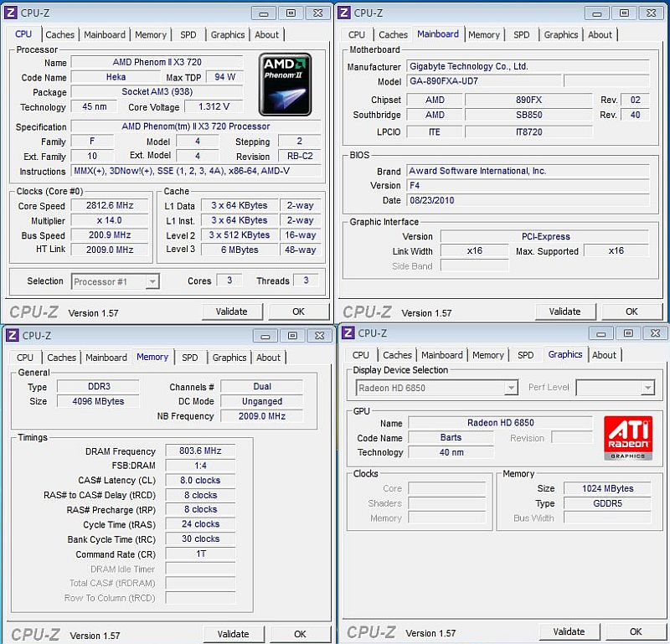Click OK in the Mainboard window
Viewport: 670px width, 644px height.
pos(632,312)
